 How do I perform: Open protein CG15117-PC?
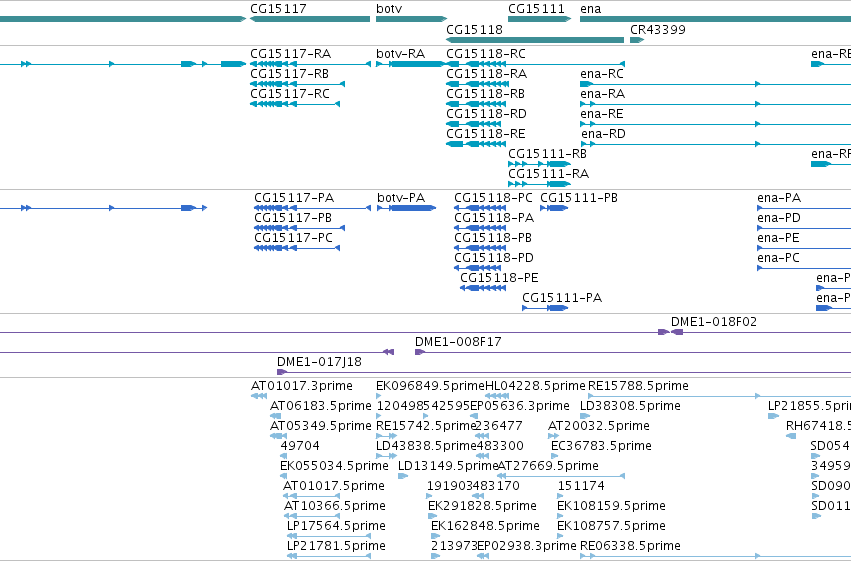[x=293, y=238]
